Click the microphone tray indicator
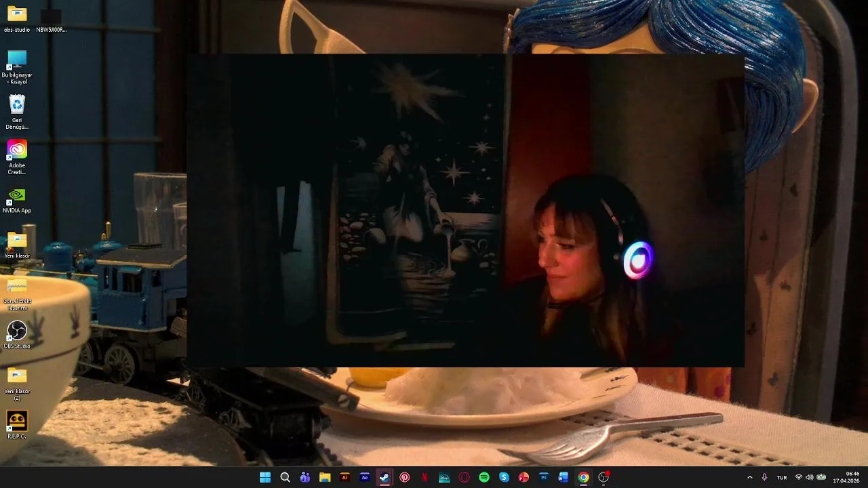 pos(765,477)
